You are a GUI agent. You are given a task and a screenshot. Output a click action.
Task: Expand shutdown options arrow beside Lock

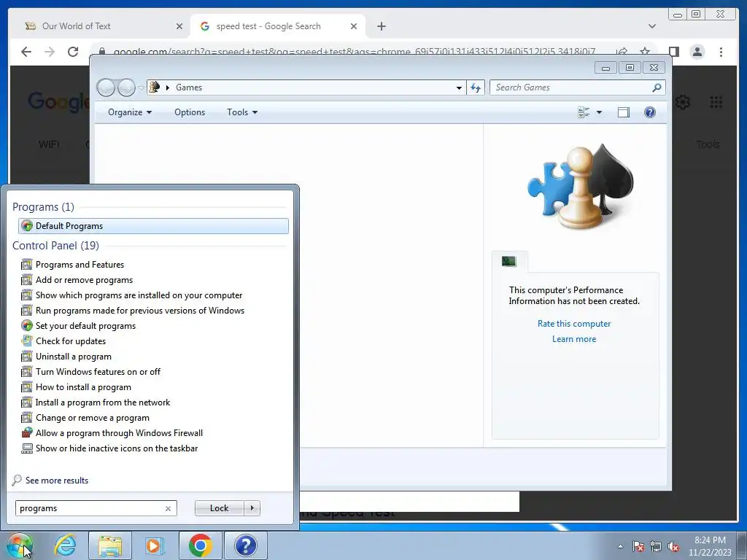point(252,508)
